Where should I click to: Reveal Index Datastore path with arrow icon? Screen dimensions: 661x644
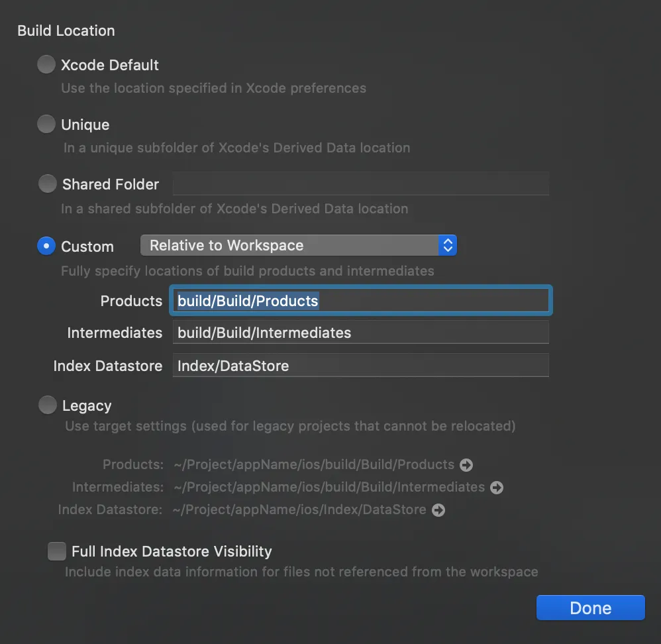click(438, 510)
